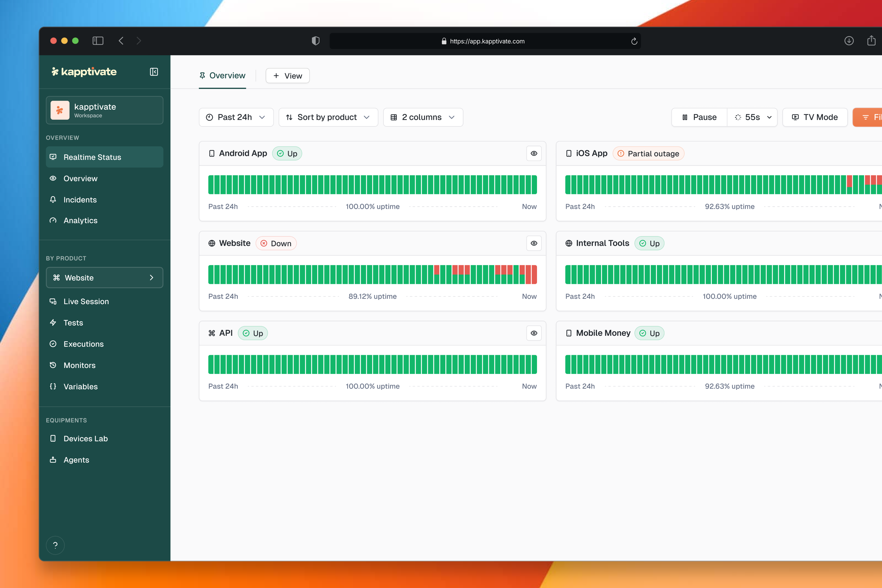Enable TV Mode button
This screenshot has height=588, width=882.
pyautogui.click(x=814, y=117)
